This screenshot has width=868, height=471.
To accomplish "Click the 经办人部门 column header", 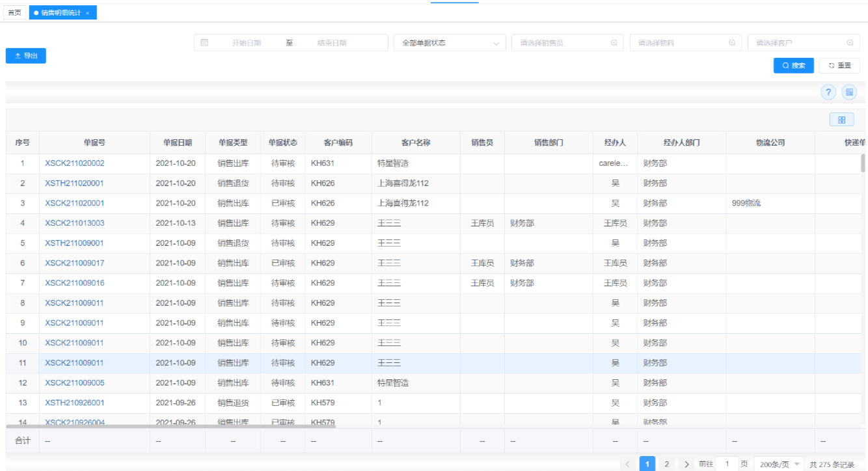I will (x=682, y=142).
